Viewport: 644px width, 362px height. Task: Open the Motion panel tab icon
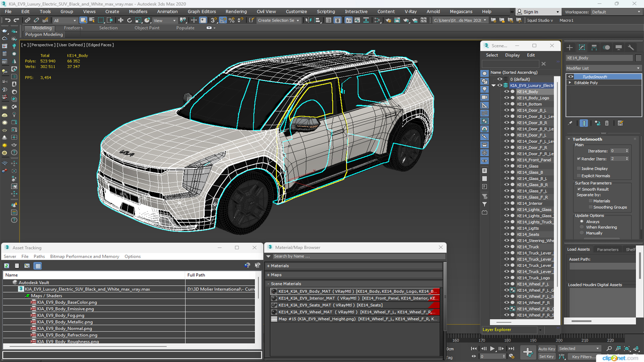click(606, 47)
